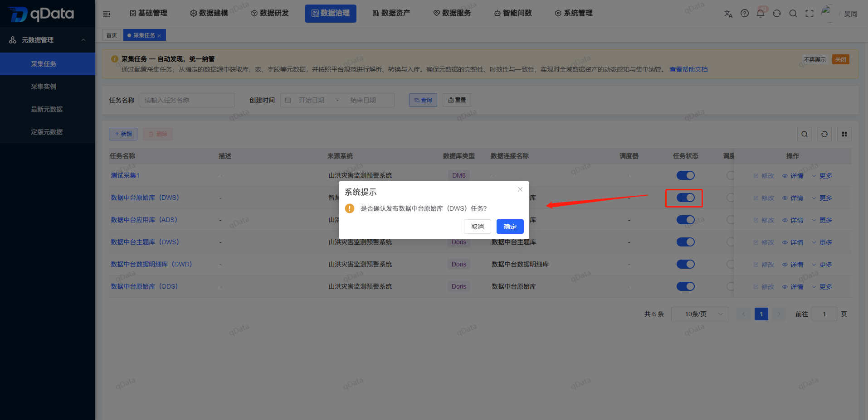
Task: Toggle fullscreen mode icon
Action: click(809, 13)
